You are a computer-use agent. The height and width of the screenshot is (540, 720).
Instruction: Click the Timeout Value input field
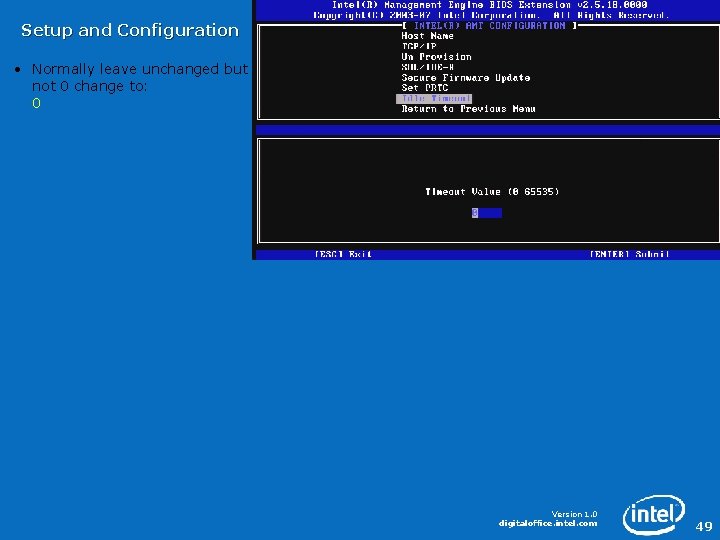[x=487, y=213]
